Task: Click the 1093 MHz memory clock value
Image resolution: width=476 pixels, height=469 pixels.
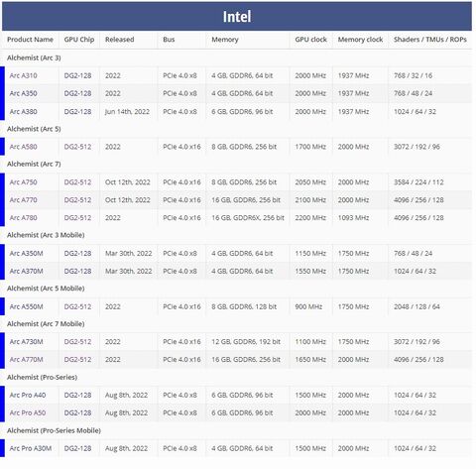Action: [353, 218]
